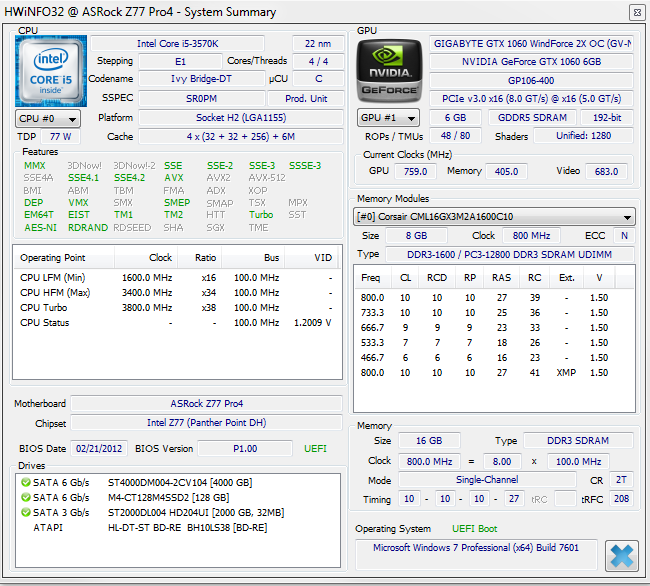Image resolution: width=650 pixels, height=586 pixels.
Task: Select the CPU LFM (Min) row
Action: tap(177, 278)
